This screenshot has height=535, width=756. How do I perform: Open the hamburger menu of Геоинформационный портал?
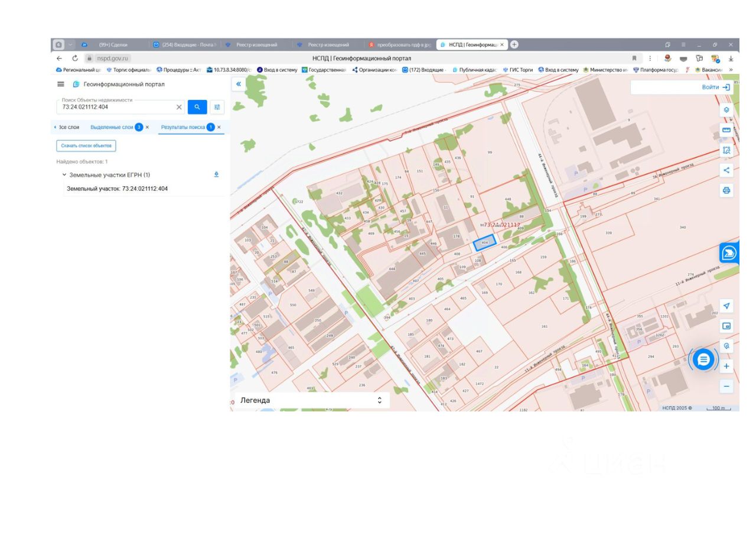click(60, 84)
